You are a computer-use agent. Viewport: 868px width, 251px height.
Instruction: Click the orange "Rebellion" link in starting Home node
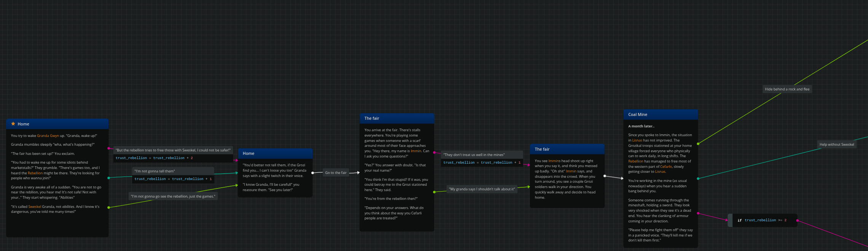click(x=35, y=173)
